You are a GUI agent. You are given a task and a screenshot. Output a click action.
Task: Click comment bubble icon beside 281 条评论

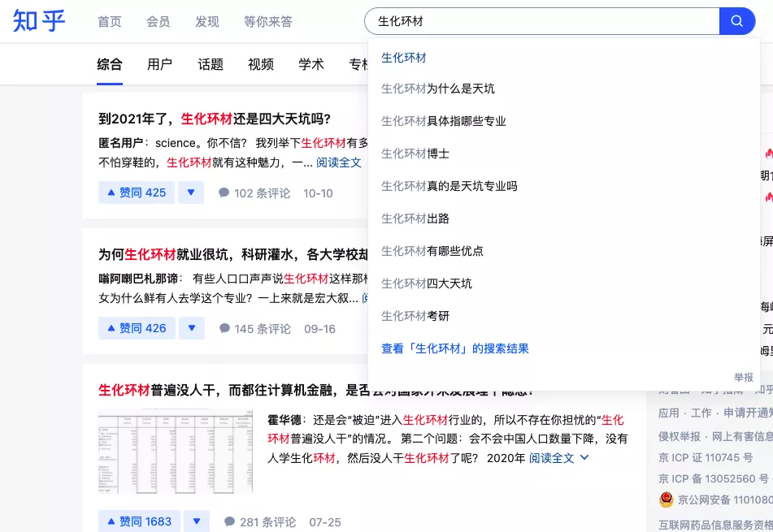[x=229, y=521]
